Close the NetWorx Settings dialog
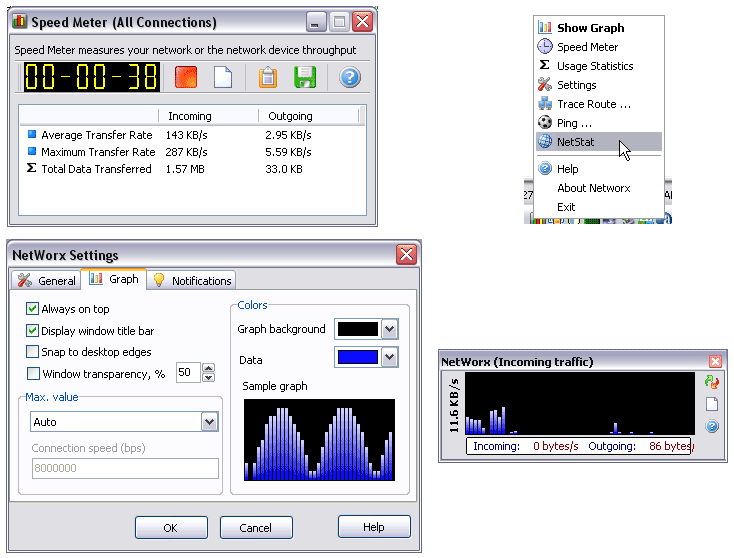 [x=406, y=254]
